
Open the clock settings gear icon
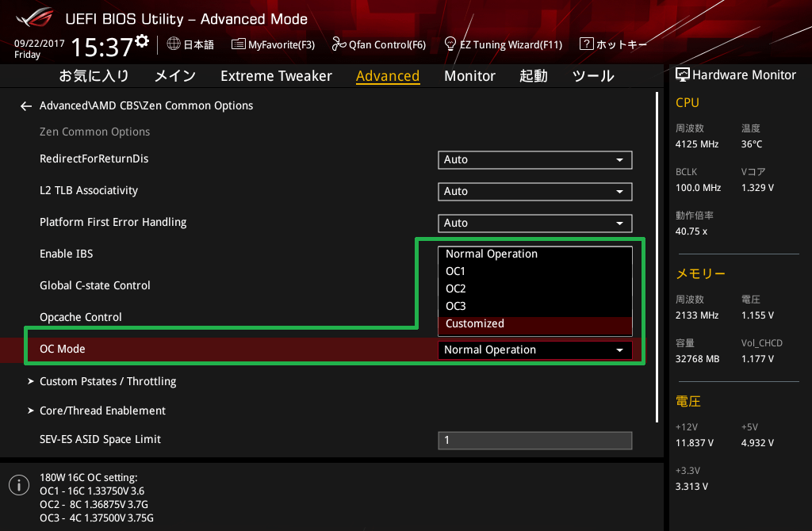143,41
